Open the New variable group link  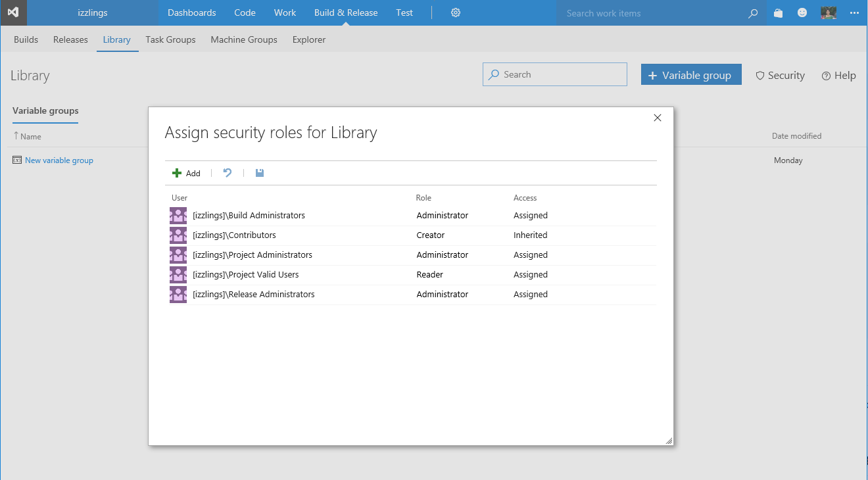tap(59, 160)
